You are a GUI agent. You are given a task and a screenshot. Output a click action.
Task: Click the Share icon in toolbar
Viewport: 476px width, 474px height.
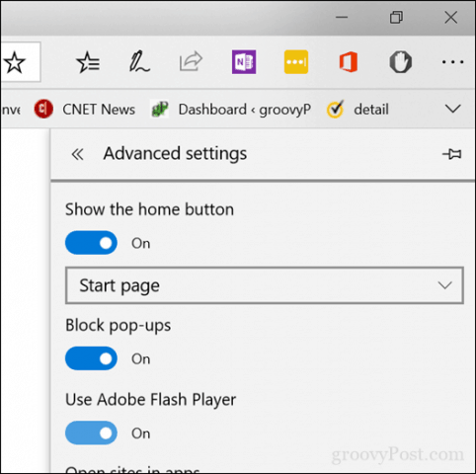[x=191, y=61]
